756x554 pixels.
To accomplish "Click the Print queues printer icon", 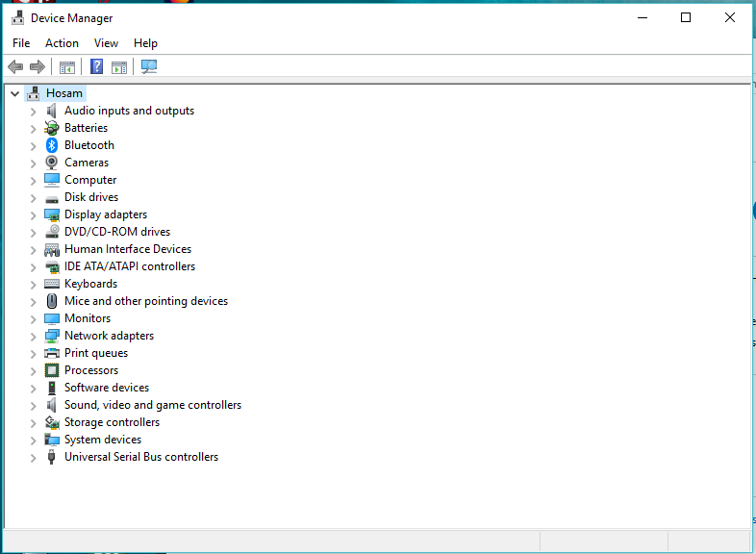I will tap(52, 353).
